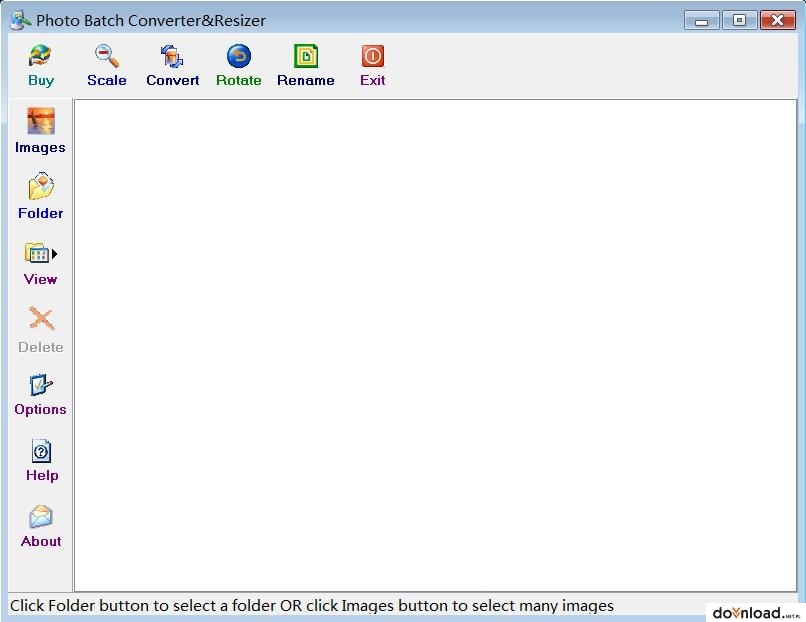The image size is (806, 622).
Task: Click the status bar hint text
Action: coord(312,606)
